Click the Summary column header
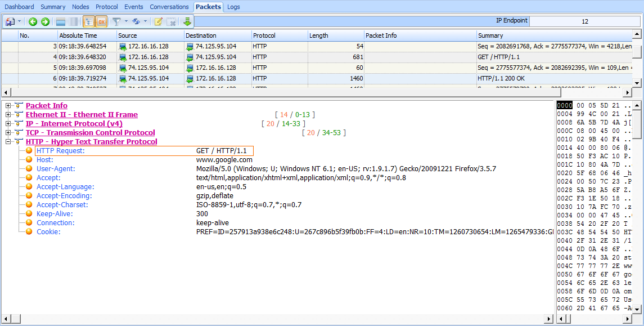 tap(554, 35)
